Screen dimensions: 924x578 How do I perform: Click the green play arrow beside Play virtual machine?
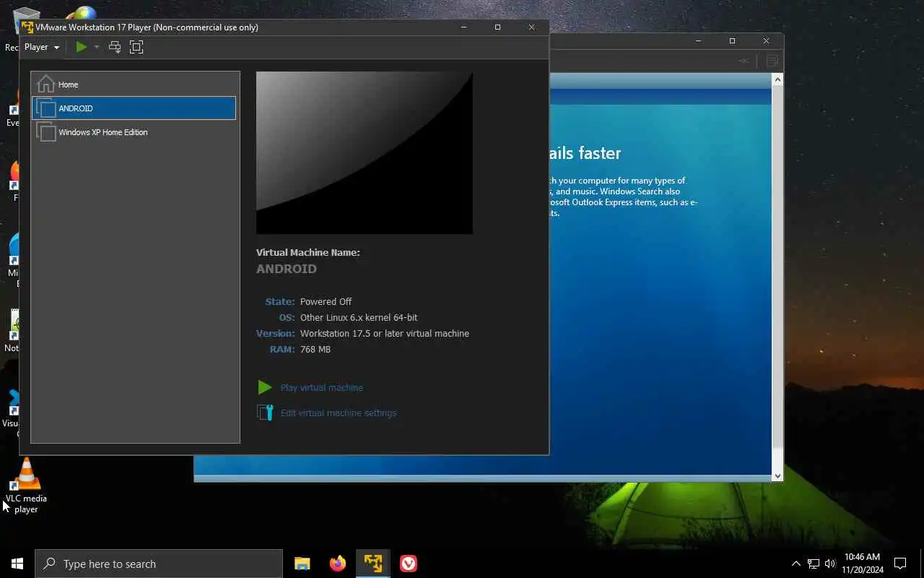pos(265,388)
